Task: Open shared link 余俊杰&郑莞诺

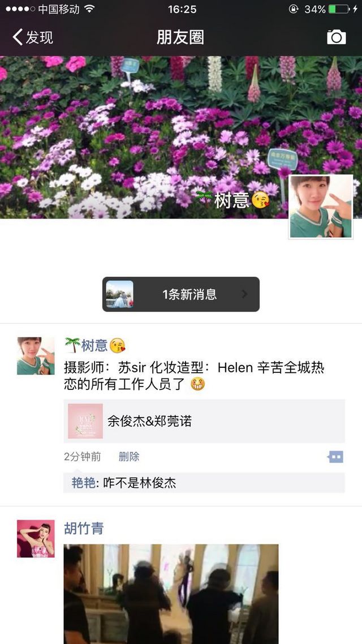Action: click(x=204, y=421)
